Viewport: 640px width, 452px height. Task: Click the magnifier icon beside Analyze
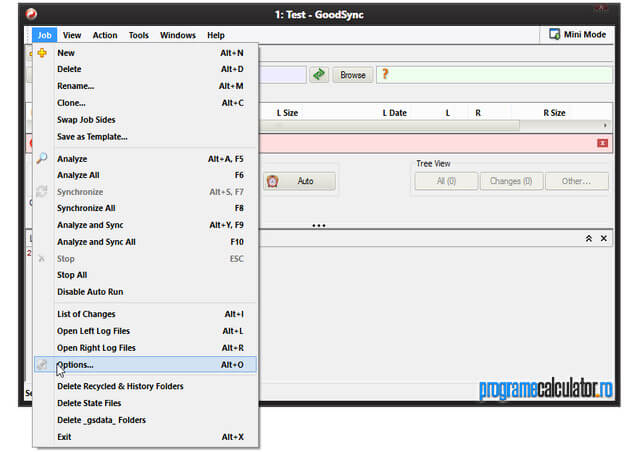click(x=42, y=158)
